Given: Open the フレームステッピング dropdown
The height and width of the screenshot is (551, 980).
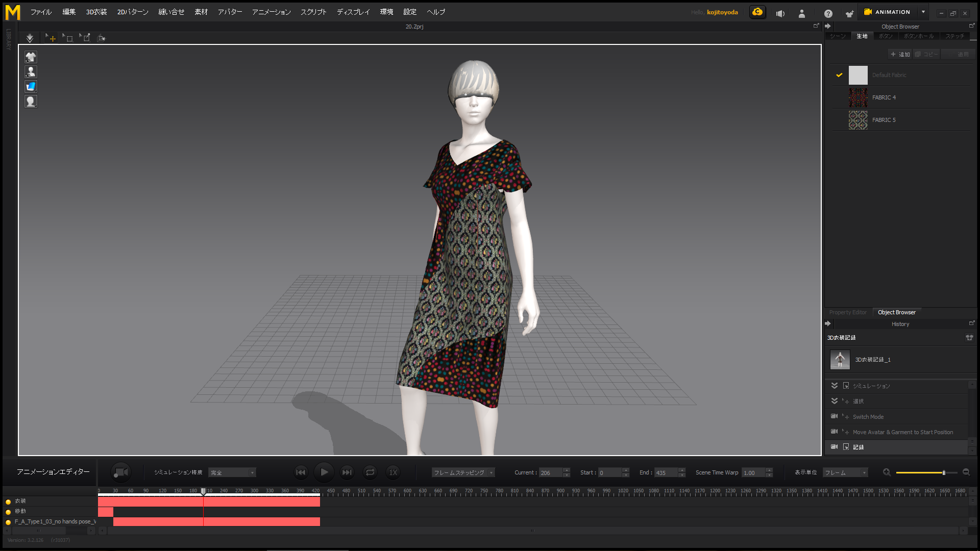Looking at the screenshot, I should coord(463,473).
